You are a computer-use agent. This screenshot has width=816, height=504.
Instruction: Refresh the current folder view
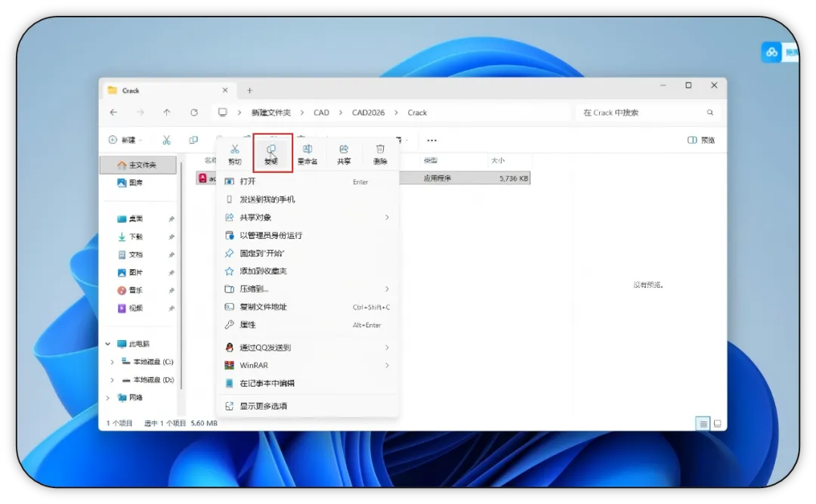click(x=194, y=113)
